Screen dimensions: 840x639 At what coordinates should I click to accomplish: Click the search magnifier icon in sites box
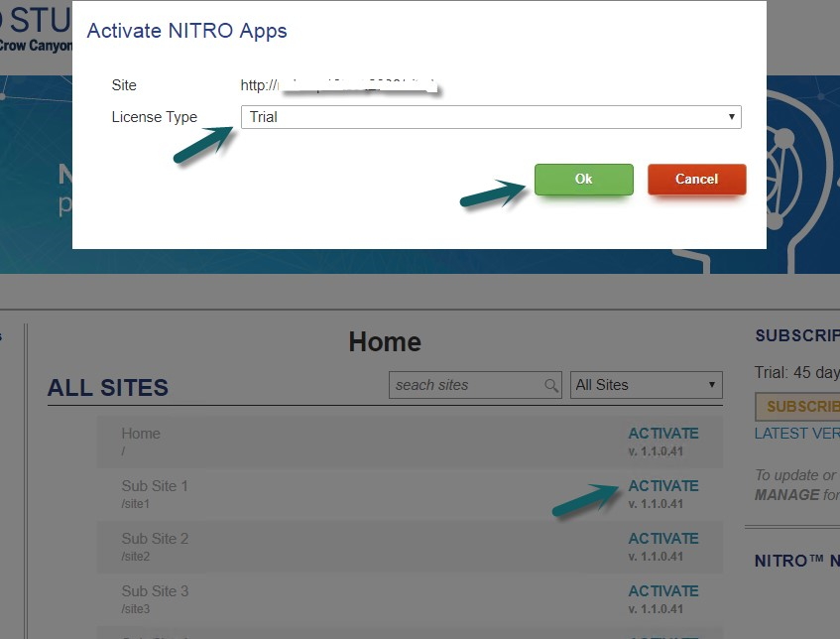point(550,385)
